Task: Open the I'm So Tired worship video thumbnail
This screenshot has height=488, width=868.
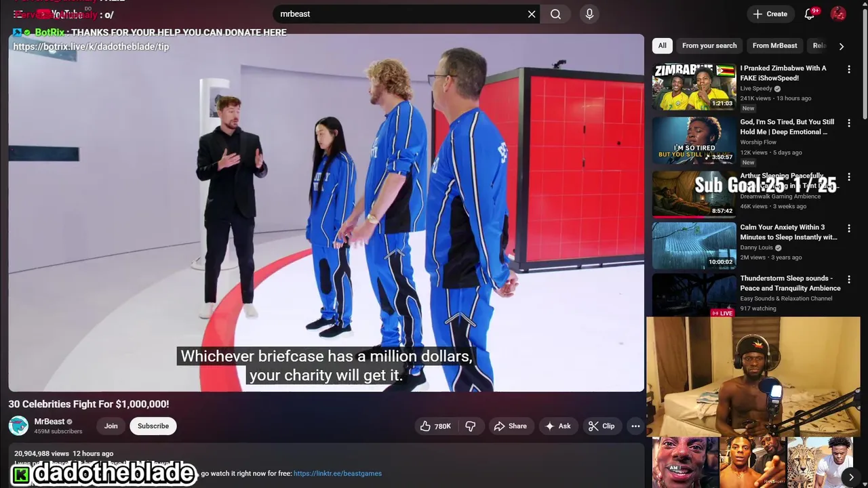Action: pos(694,141)
